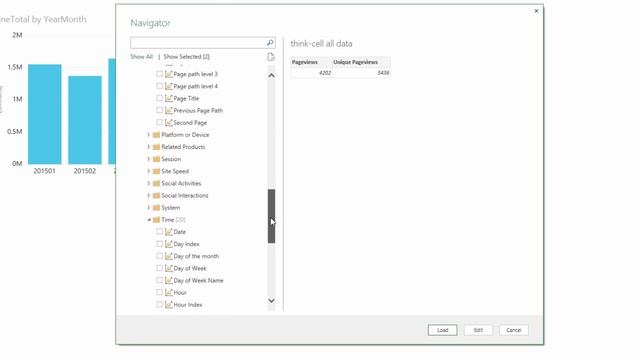Click the Hour Index chart icon
This screenshot has width=640, height=360.
[169, 304]
